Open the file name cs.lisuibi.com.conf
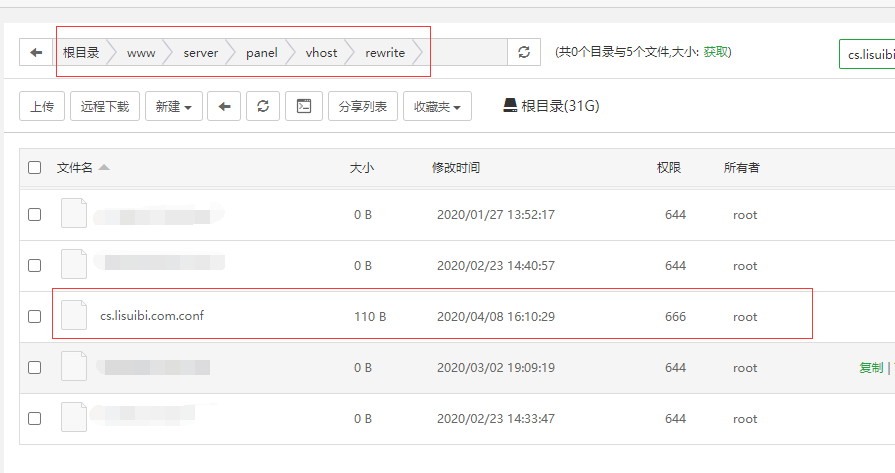 (x=152, y=316)
